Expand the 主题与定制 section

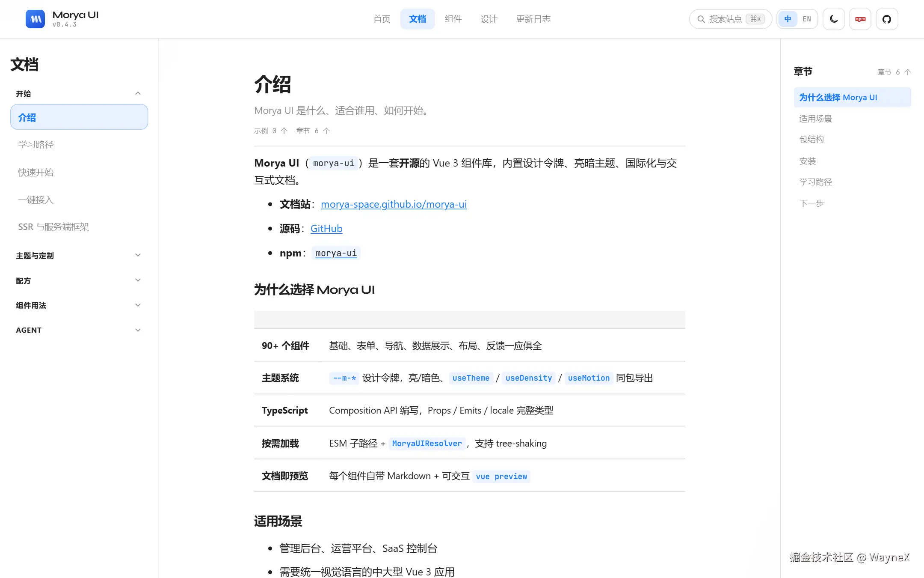pyautogui.click(x=79, y=256)
